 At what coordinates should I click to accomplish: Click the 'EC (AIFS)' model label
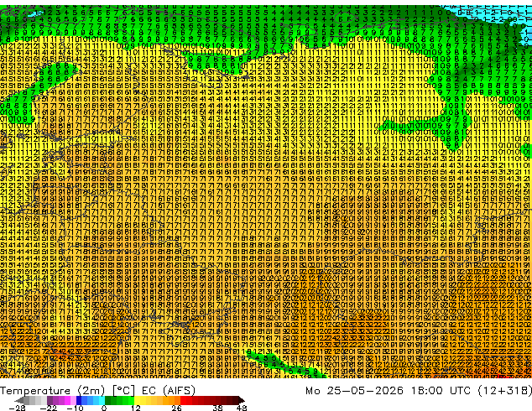pos(169,391)
